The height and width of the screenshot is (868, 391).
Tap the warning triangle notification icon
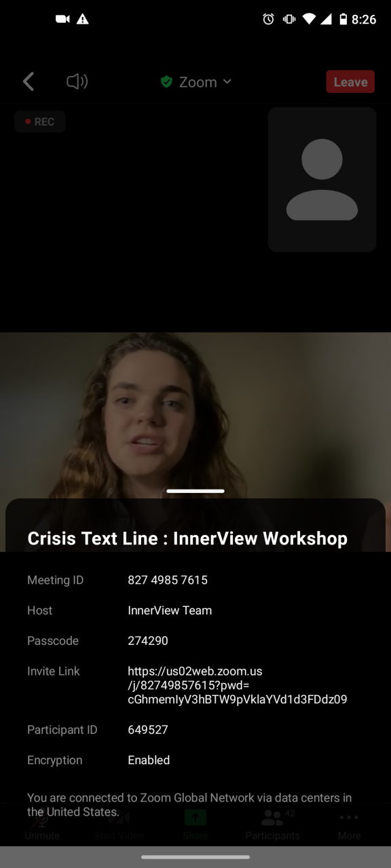83,19
